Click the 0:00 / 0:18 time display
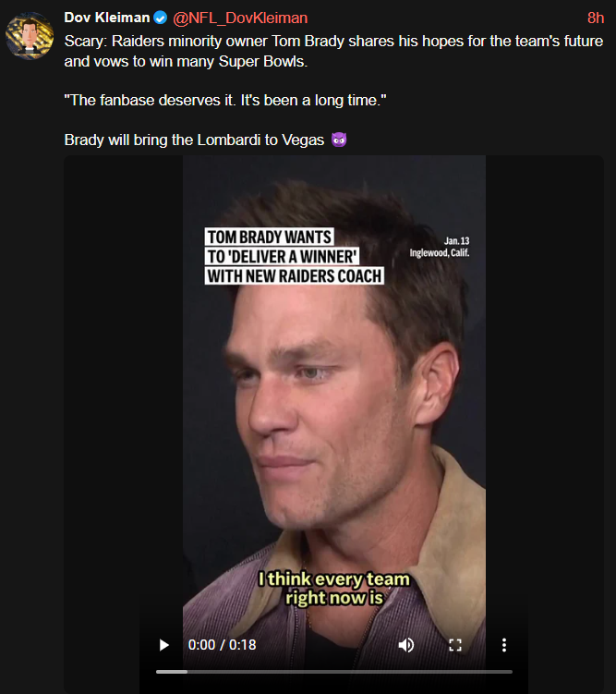616x694 pixels. 222,645
